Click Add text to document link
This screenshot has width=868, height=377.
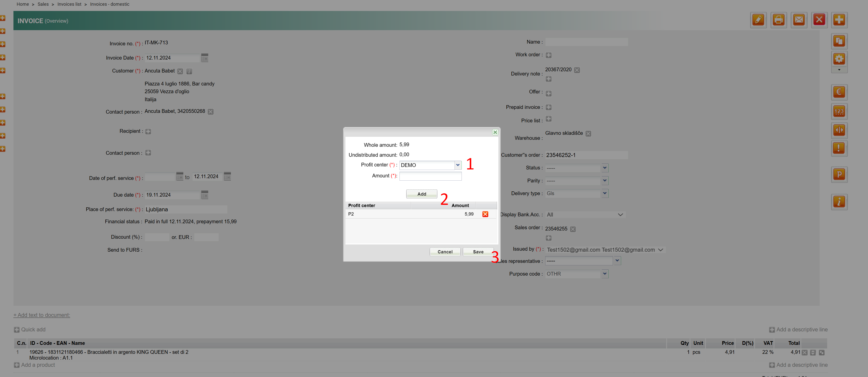pyautogui.click(x=42, y=315)
